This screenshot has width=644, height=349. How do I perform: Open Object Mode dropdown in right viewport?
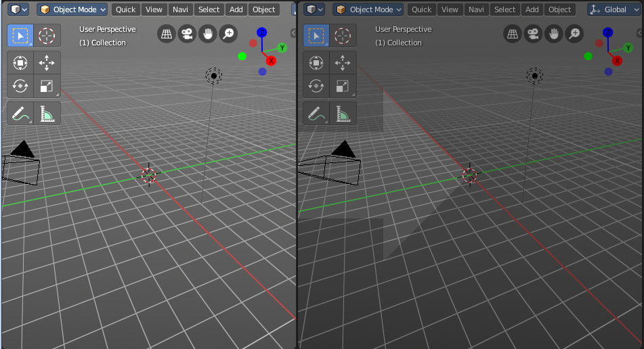pyautogui.click(x=368, y=9)
